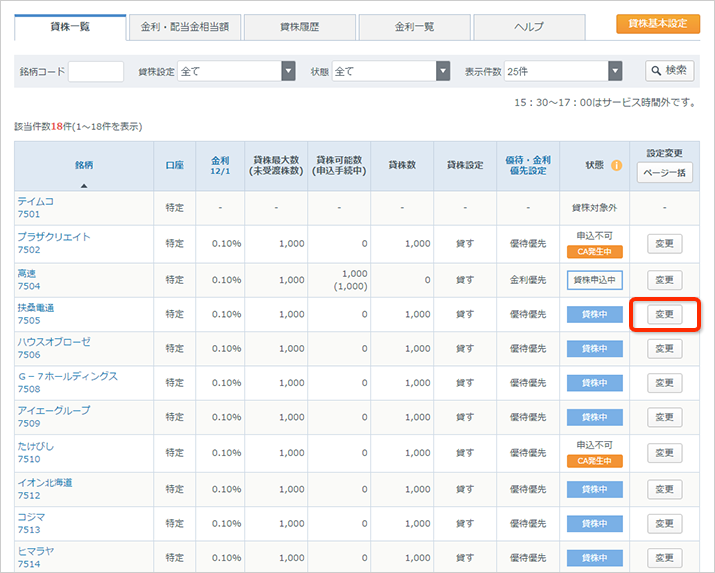The height and width of the screenshot is (573, 715).
Task: Click the 検索 search button
Action: click(669, 70)
